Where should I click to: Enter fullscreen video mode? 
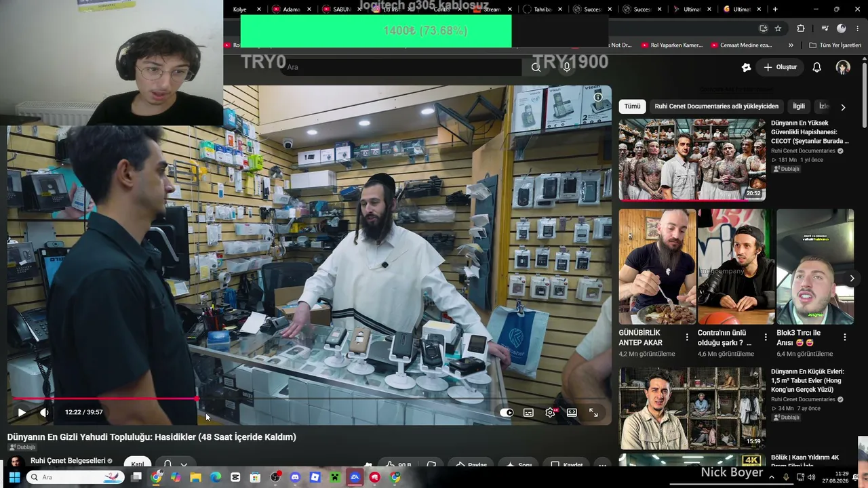point(593,412)
